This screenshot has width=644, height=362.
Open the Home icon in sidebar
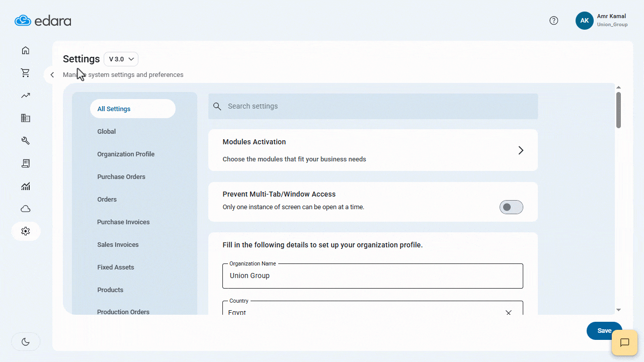[x=26, y=50]
